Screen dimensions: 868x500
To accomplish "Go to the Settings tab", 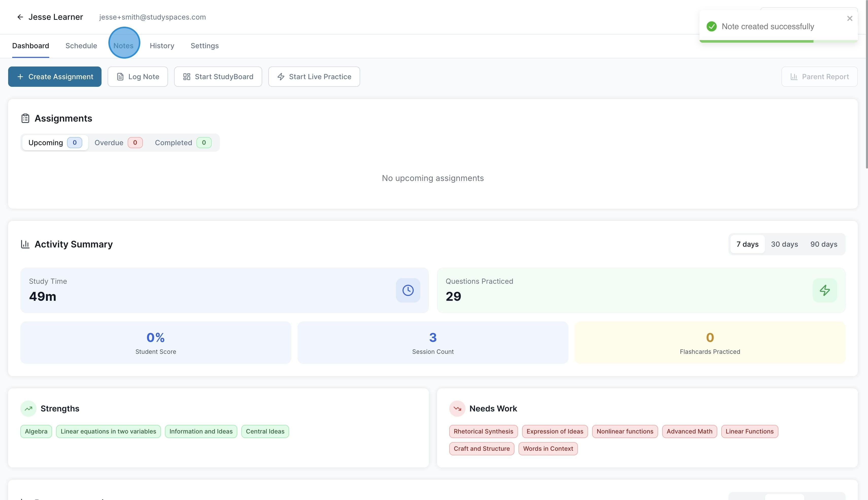I will [x=205, y=46].
